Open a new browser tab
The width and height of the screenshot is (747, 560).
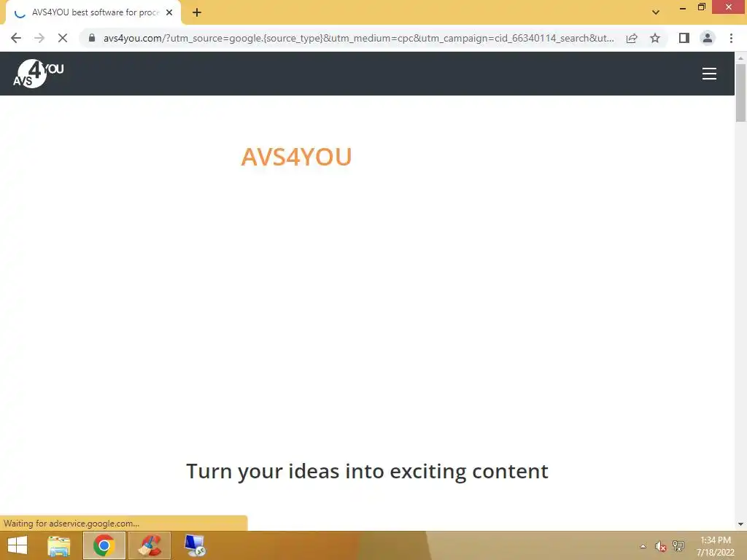[x=197, y=13]
